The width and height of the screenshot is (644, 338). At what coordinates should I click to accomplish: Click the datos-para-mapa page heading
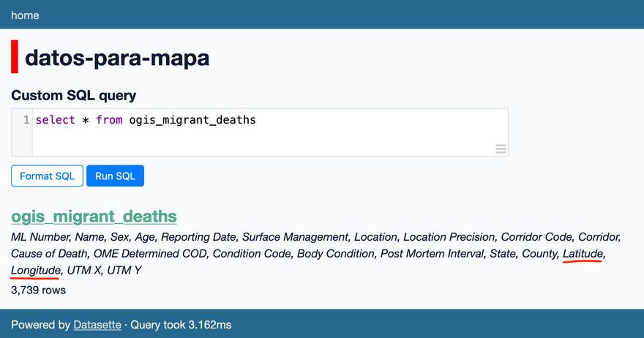click(x=117, y=58)
